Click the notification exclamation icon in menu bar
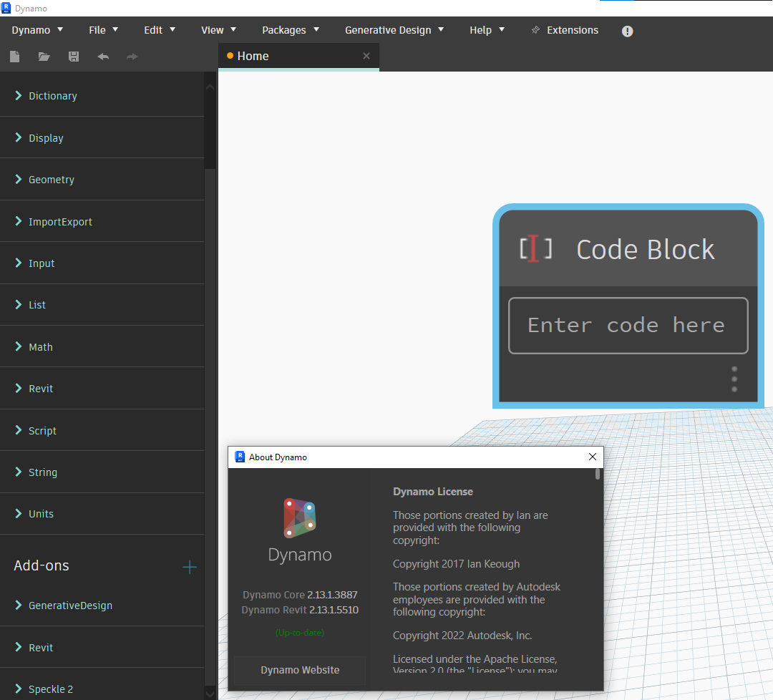This screenshot has height=700, width=773. (627, 31)
